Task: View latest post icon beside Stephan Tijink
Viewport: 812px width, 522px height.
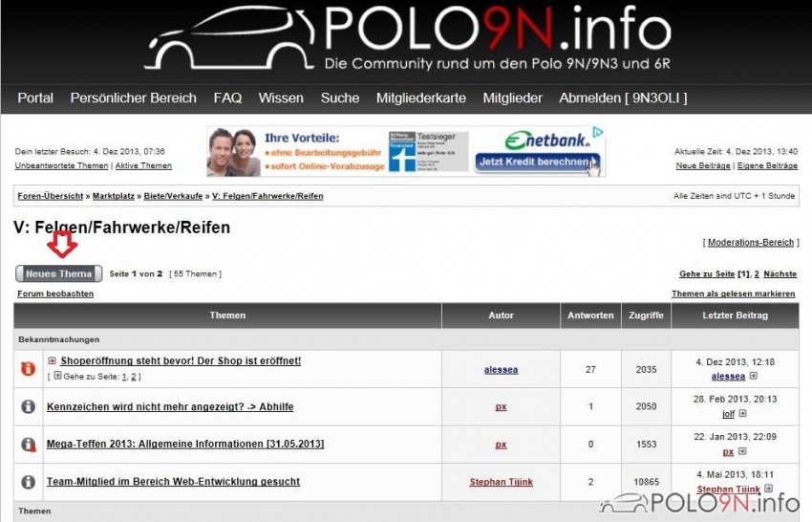Action: click(x=768, y=489)
